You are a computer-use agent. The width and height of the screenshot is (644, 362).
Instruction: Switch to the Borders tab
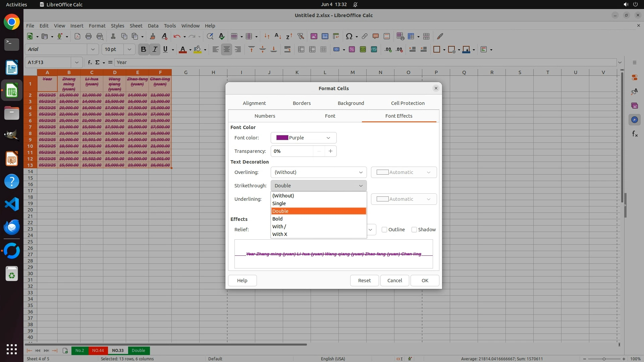(302, 103)
